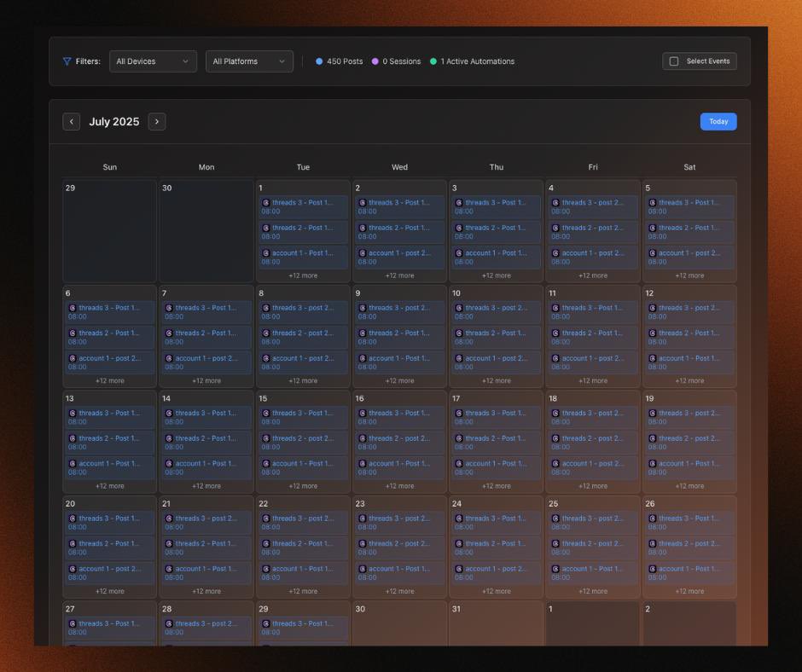Click the Threads icon on July 11 account 1 event
This screenshot has height=672, width=802.
click(556, 358)
